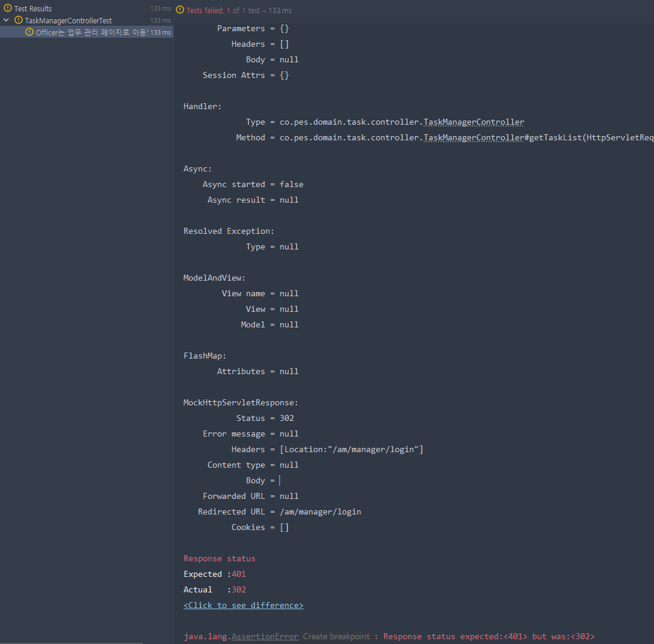
Task: Click the 'Click to see difference' link
Action: [x=243, y=605]
